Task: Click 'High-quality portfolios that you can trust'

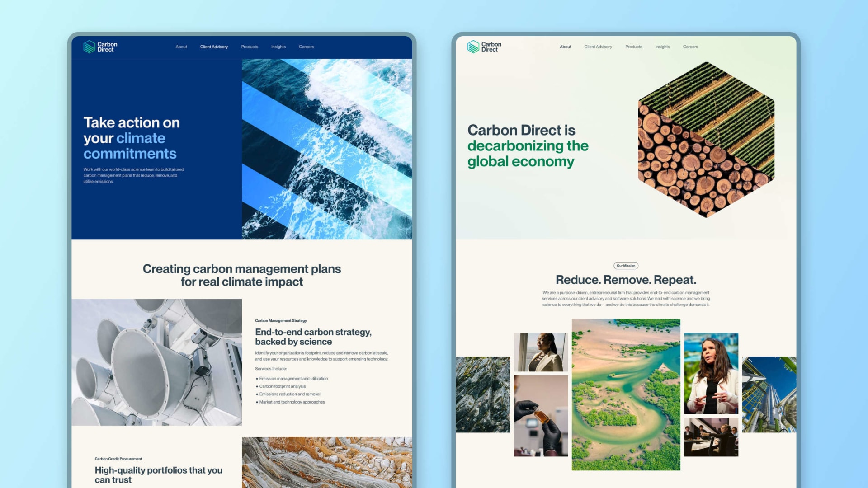Action: [159, 475]
